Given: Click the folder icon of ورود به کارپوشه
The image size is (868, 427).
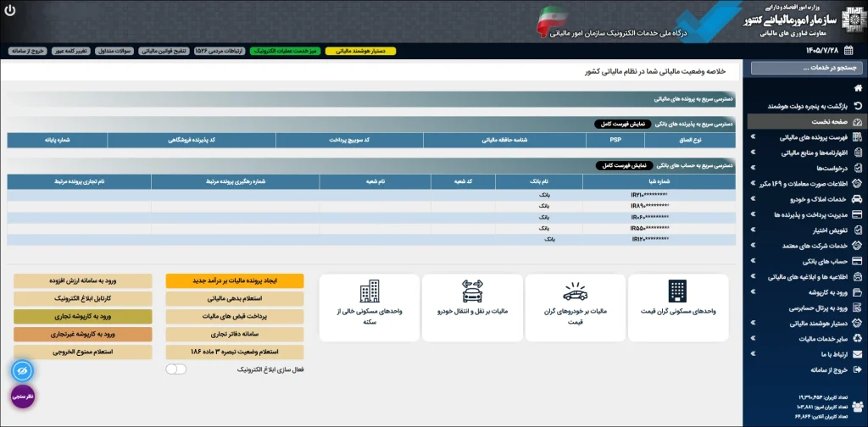Looking at the screenshot, I should pos(858,292).
